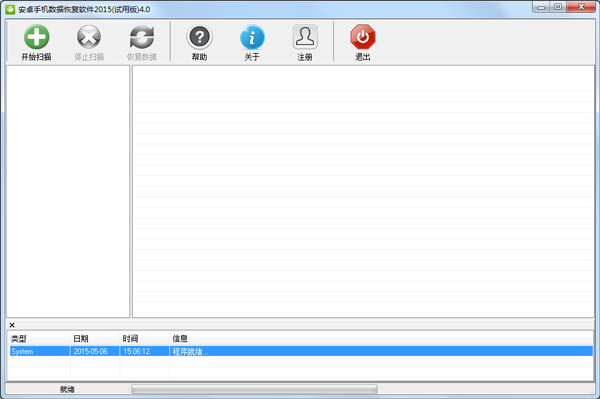
Task: Select the recover data arrows icon
Action: [142, 37]
